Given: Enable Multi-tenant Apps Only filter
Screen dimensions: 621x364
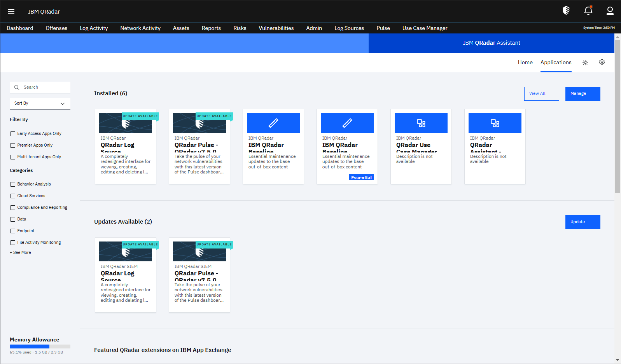Looking at the screenshot, I should coord(13,157).
